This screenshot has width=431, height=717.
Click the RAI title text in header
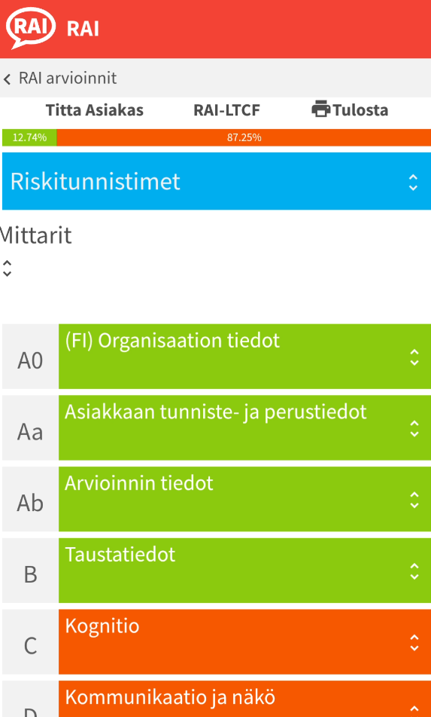point(83,29)
